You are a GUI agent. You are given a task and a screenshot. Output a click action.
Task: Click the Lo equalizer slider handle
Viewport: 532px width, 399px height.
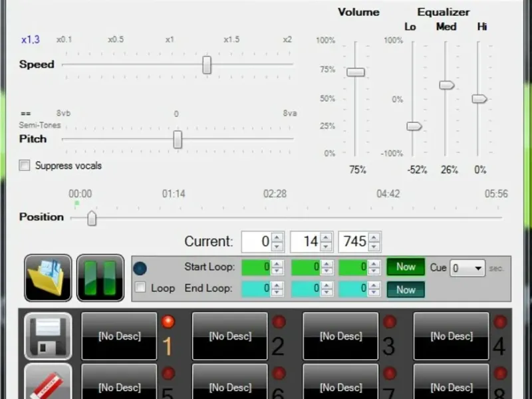(414, 126)
